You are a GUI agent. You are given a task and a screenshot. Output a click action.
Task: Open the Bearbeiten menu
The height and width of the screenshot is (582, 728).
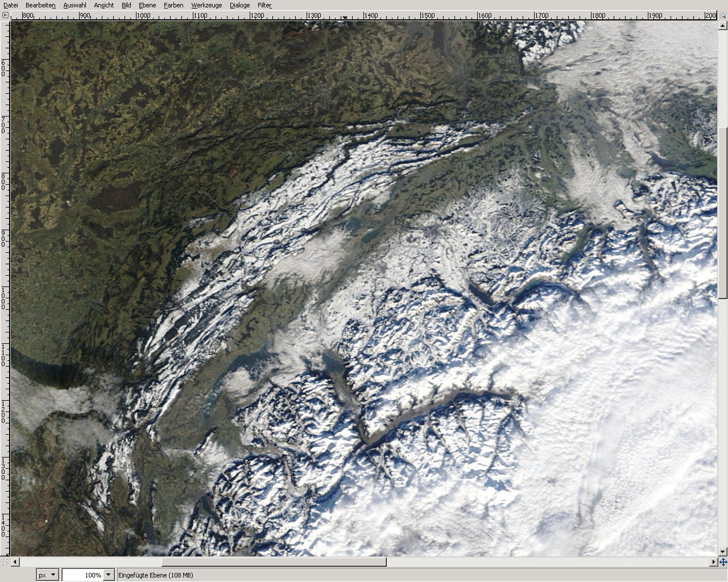point(40,5)
